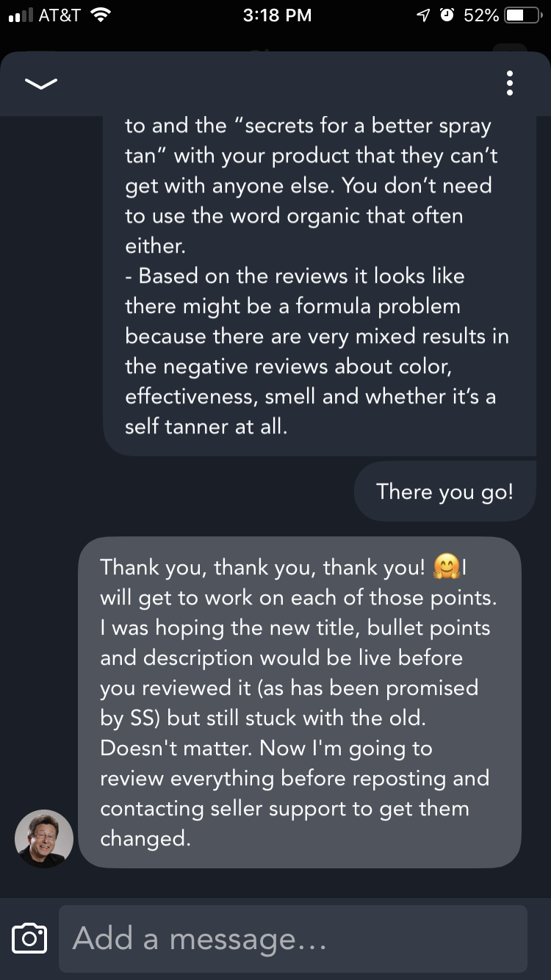This screenshot has width=551, height=980.
Task: Tap the location services arrow icon
Action: pos(424,15)
